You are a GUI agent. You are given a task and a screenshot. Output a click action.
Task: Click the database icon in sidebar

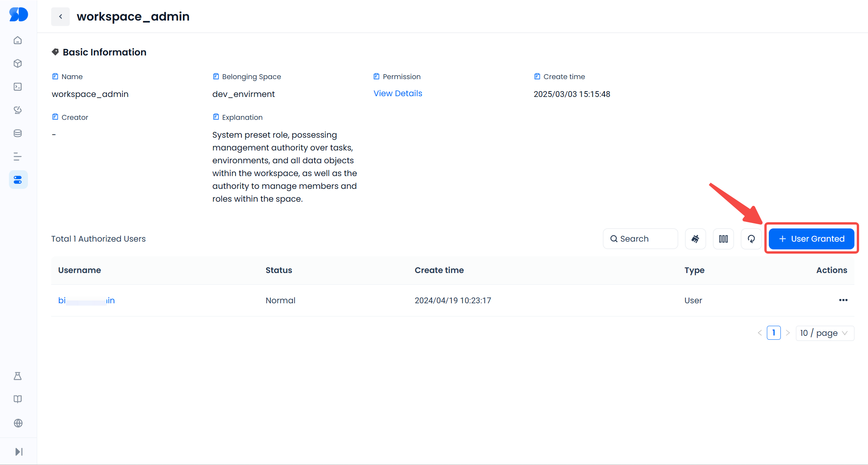[18, 133]
